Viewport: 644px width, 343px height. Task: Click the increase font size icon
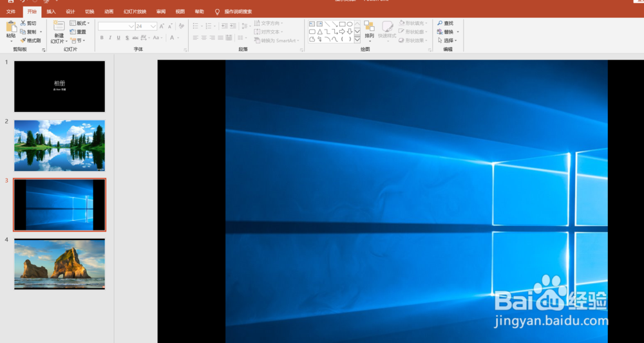tap(162, 26)
